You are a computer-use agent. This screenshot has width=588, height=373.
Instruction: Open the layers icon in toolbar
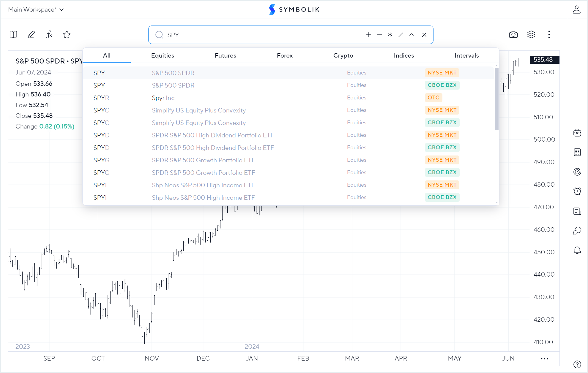point(531,35)
